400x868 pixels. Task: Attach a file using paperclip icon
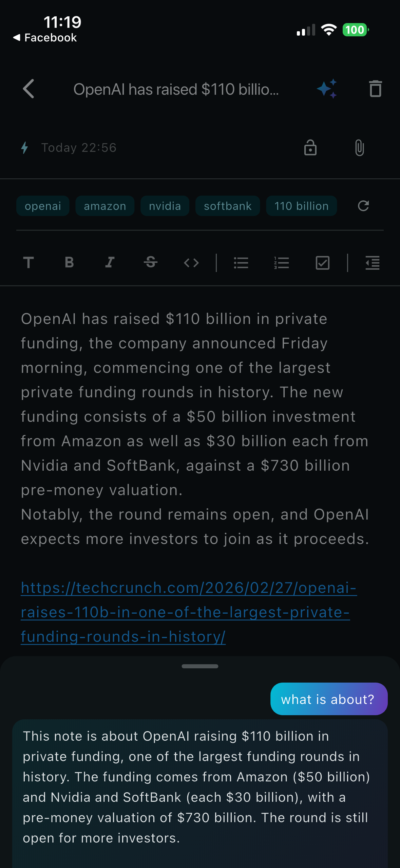[360, 148]
